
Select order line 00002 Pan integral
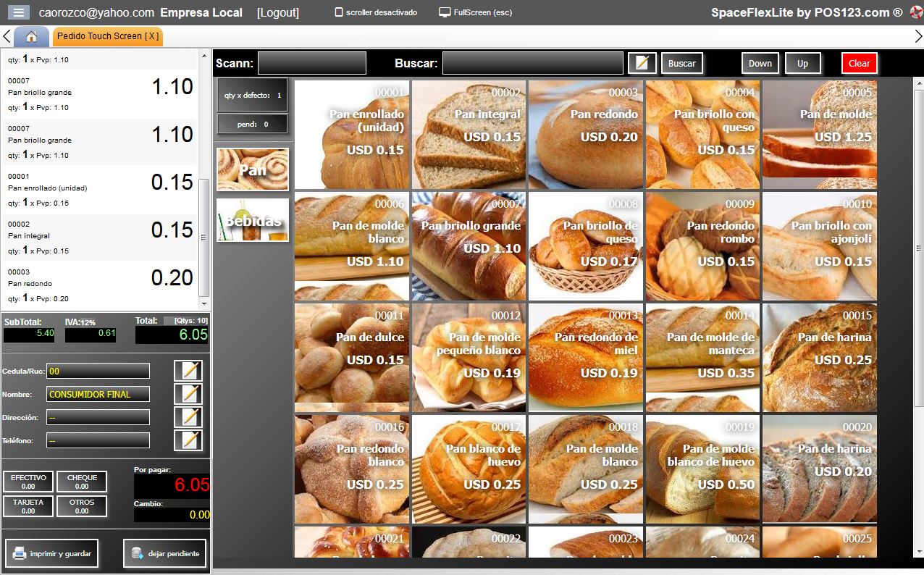99,237
